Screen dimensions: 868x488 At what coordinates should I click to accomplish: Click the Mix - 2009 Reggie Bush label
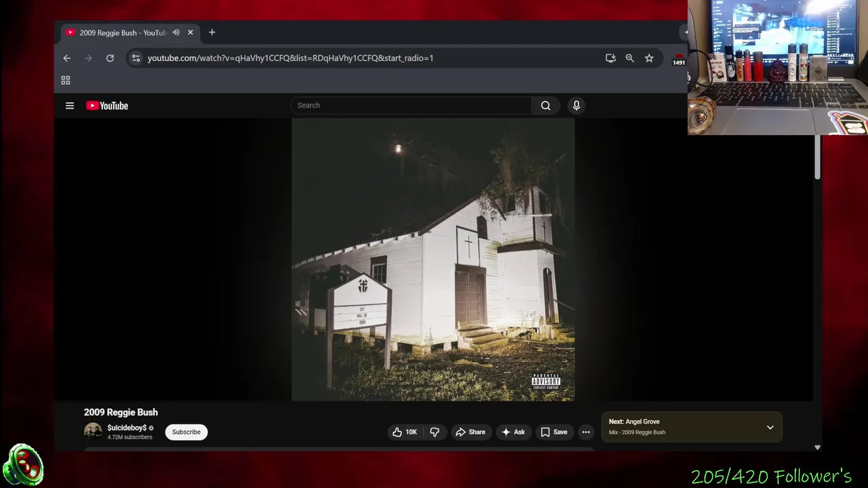pyautogui.click(x=637, y=432)
